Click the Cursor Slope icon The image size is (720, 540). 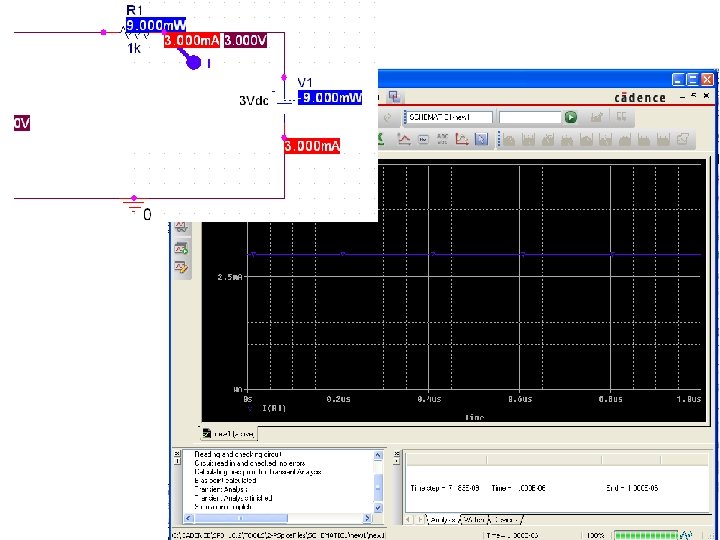pyautogui.click(x=547, y=140)
